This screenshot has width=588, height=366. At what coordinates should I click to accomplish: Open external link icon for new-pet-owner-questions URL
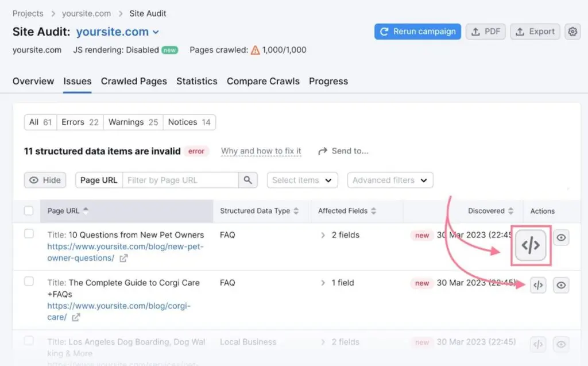click(x=123, y=259)
